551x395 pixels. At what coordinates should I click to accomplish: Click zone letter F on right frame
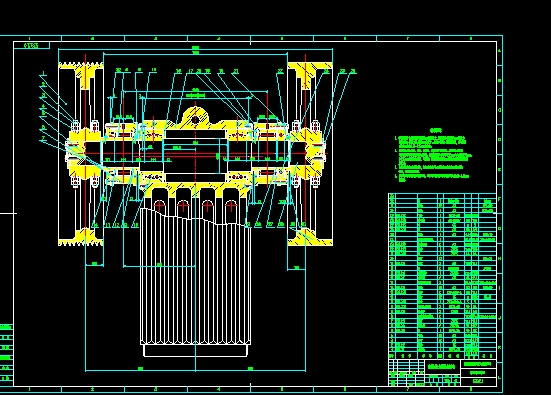(500, 199)
